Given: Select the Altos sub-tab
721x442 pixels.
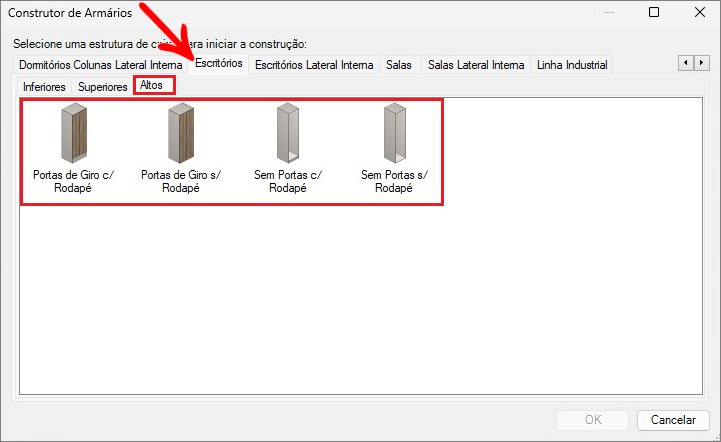Looking at the screenshot, I should (152, 86).
